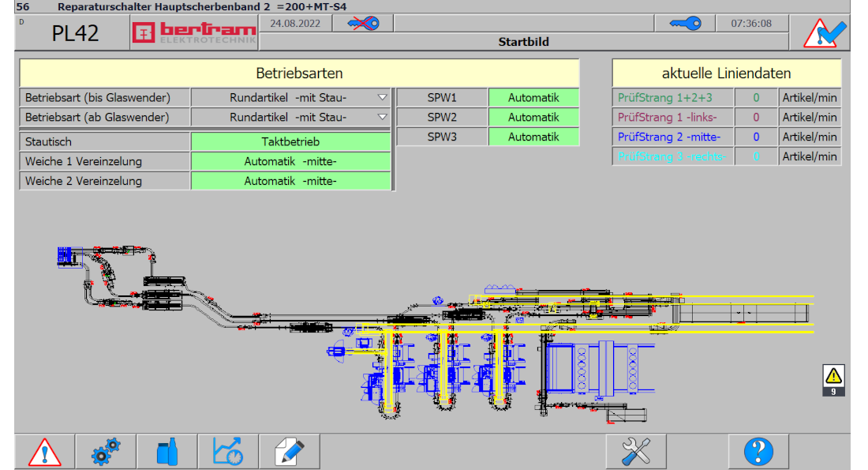Screen dimensions: 868x470
Task: Open settings via the blue gears icon
Action: [106, 452]
